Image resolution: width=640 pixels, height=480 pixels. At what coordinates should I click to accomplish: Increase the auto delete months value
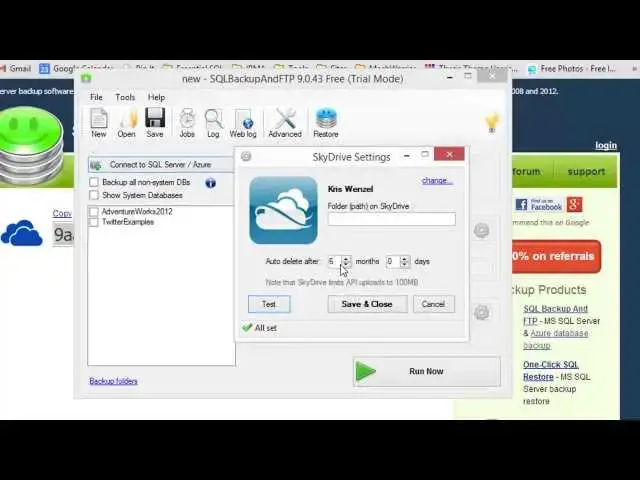pos(346,258)
